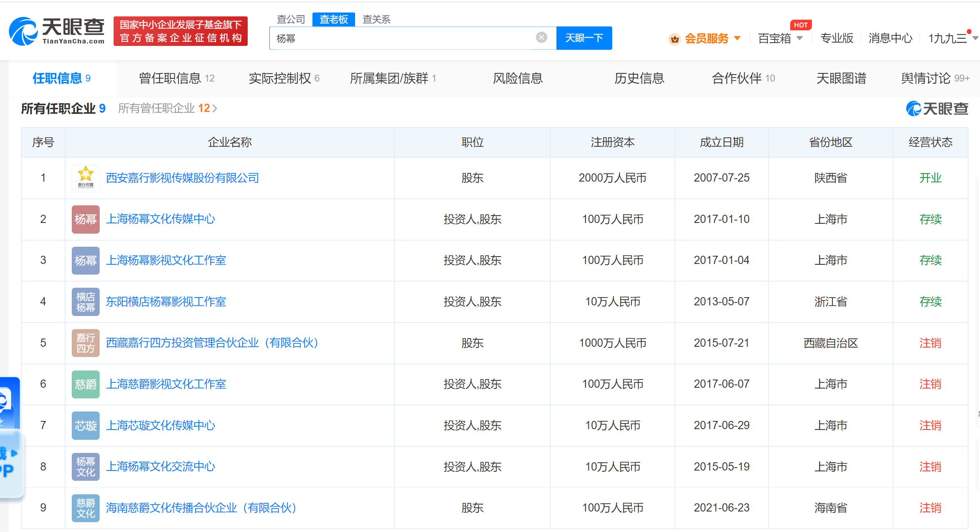Viewport: 980px width, 532px height.
Task: Open 上海芯璇文化传媒中心 link
Action: point(160,425)
